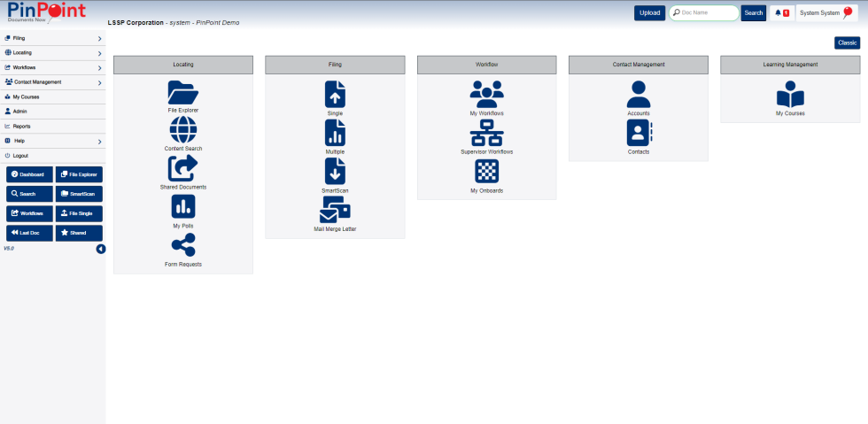Screen dimensions: 868x424
Task: Click the Content Search globe icon
Action: 183,130
